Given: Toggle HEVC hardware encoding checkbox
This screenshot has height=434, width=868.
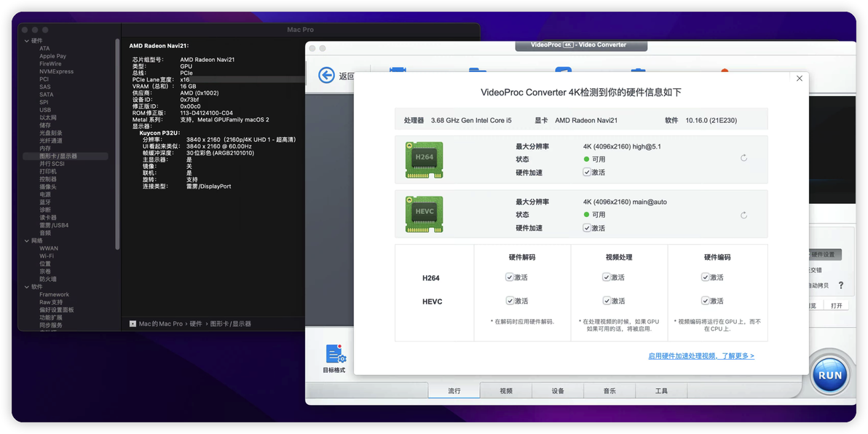Looking at the screenshot, I should tap(705, 301).
